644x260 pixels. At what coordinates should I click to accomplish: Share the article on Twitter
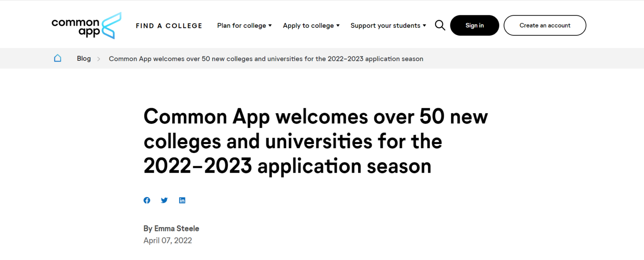tap(164, 200)
